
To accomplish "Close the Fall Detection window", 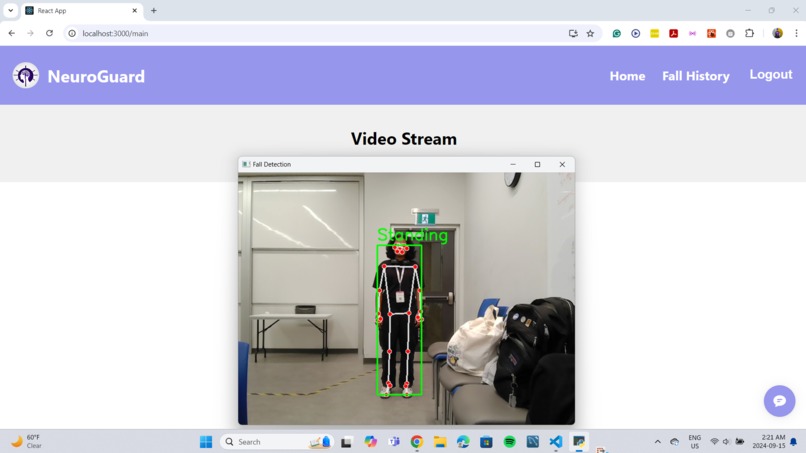I will tap(562, 165).
